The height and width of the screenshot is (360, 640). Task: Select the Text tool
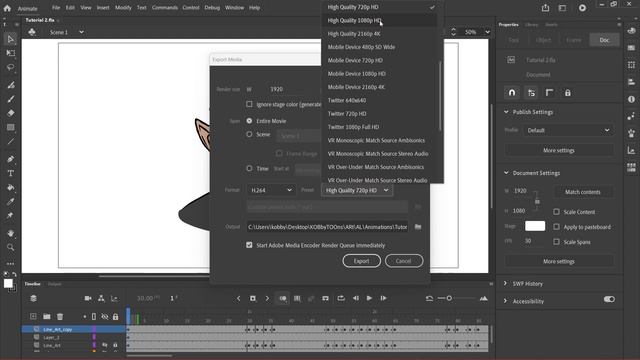tap(11, 173)
